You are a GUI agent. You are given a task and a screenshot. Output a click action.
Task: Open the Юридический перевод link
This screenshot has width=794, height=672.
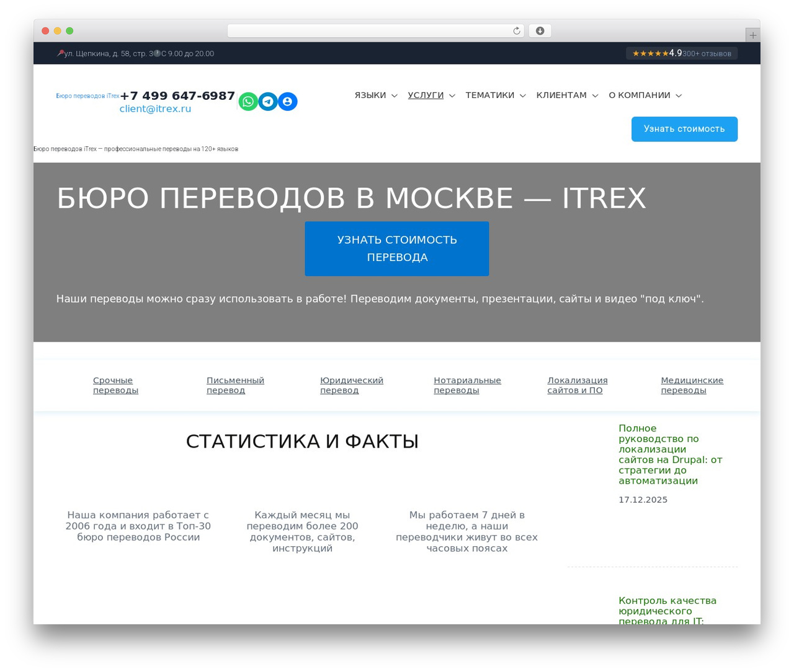click(352, 386)
